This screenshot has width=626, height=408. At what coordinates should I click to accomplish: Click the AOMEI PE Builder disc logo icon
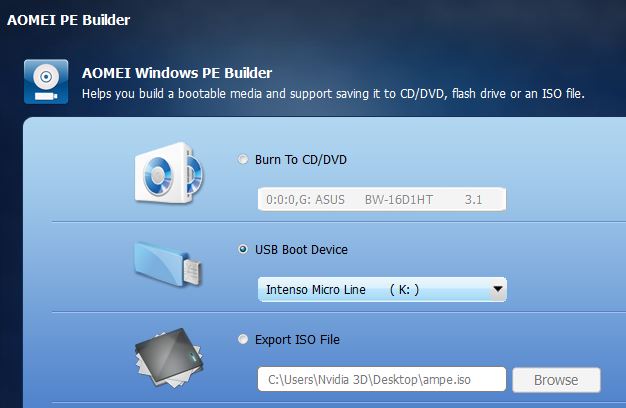46,81
